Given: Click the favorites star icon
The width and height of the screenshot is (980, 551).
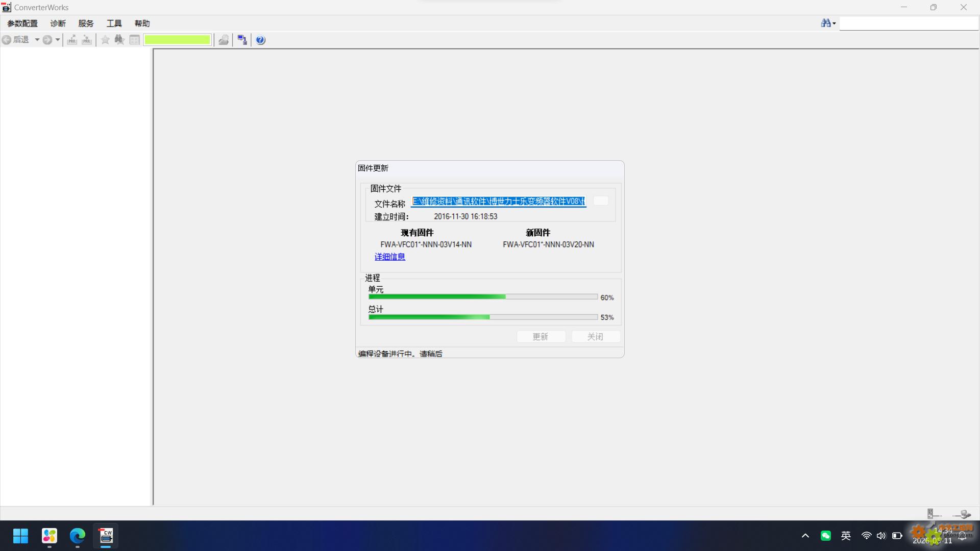Looking at the screenshot, I should pyautogui.click(x=105, y=40).
